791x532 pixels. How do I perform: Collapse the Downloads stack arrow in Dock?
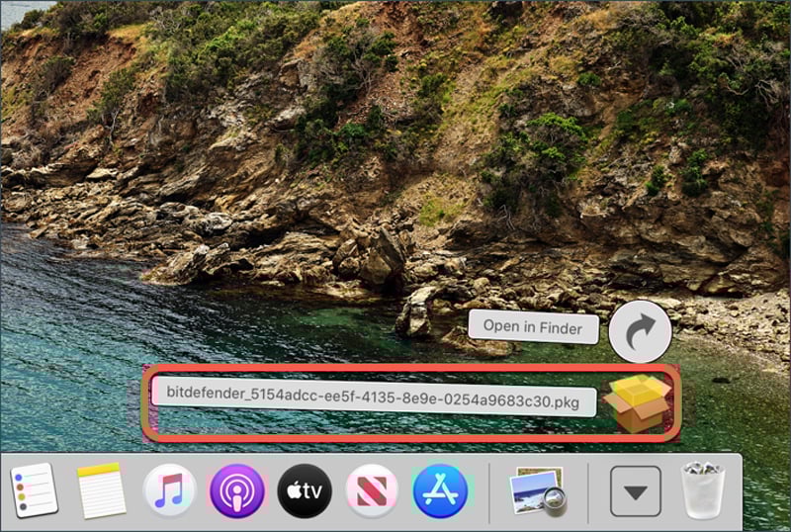click(635, 491)
